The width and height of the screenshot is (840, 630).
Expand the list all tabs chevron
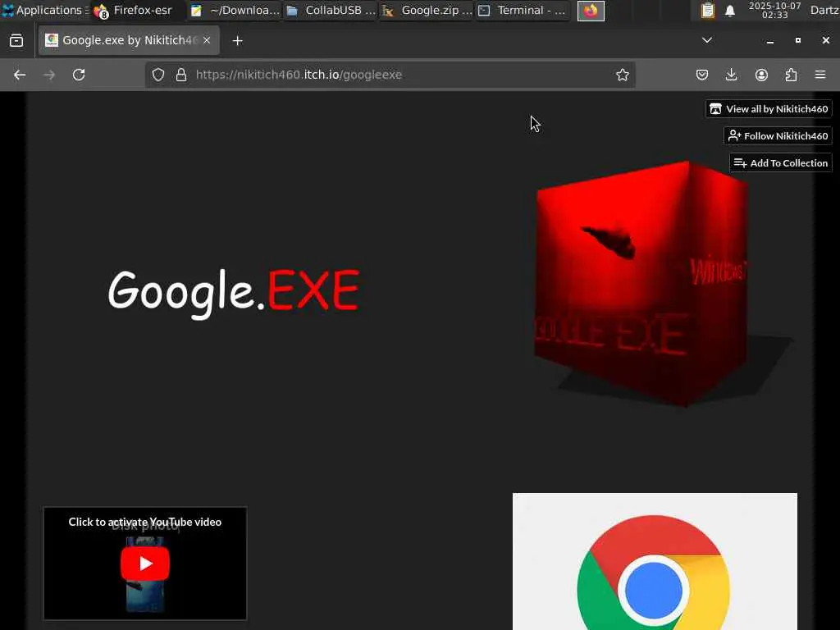tap(707, 40)
